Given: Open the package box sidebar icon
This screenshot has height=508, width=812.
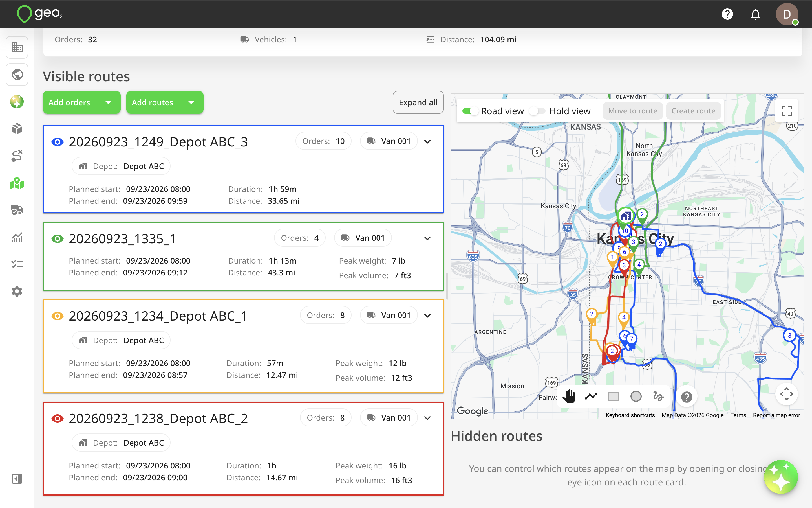Looking at the screenshot, I should click(17, 129).
